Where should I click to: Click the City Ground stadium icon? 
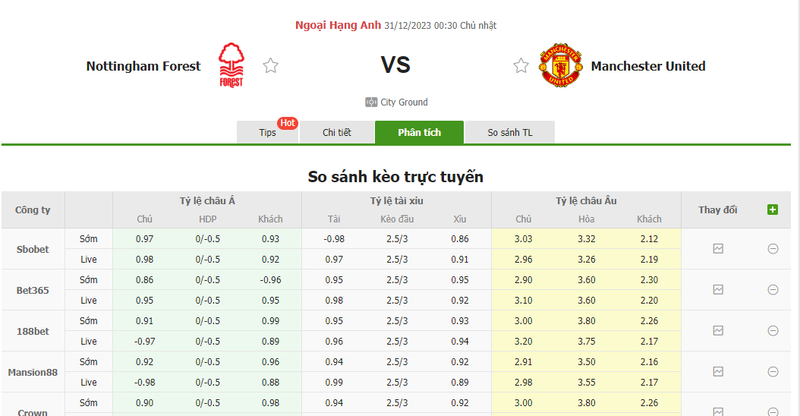tap(371, 102)
